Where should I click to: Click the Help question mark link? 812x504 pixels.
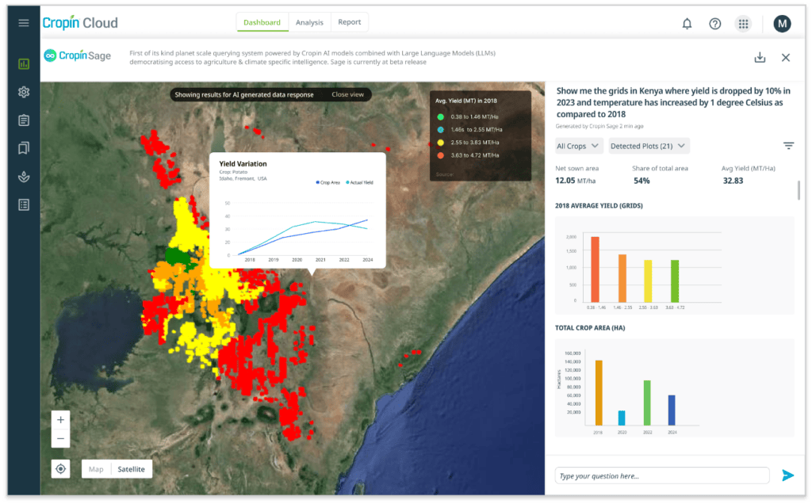(714, 24)
